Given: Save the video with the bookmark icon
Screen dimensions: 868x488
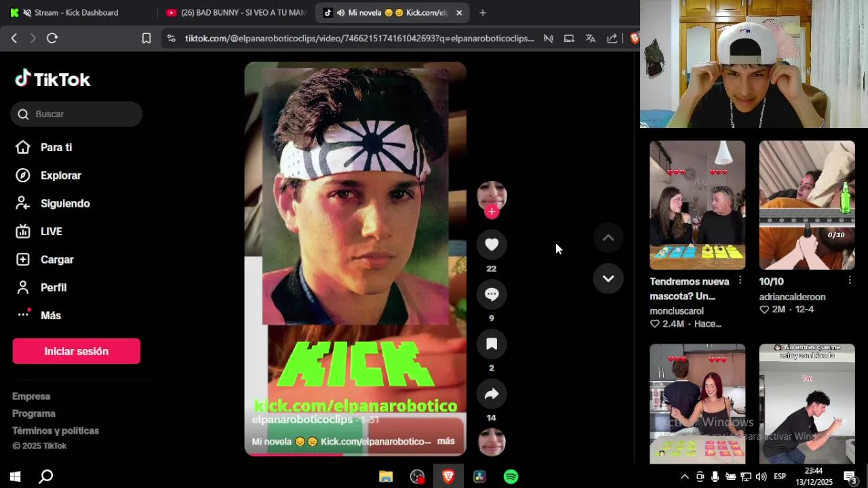Looking at the screenshot, I should click(x=492, y=344).
